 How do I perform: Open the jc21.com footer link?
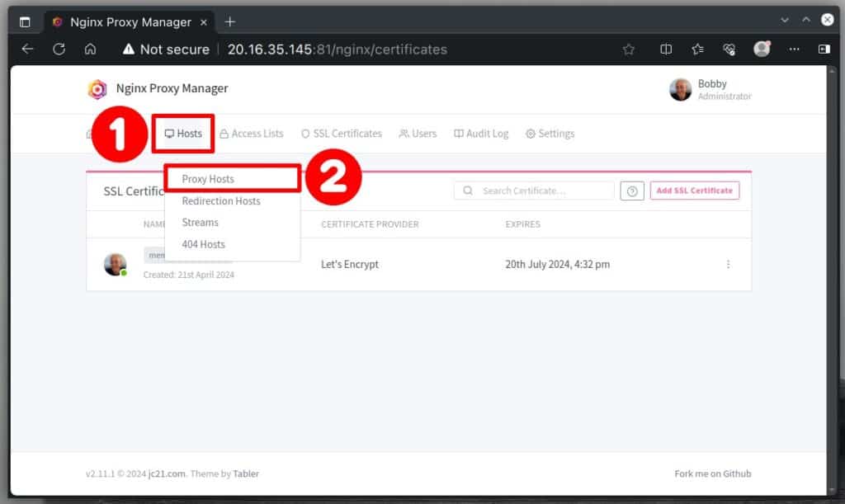click(x=167, y=473)
